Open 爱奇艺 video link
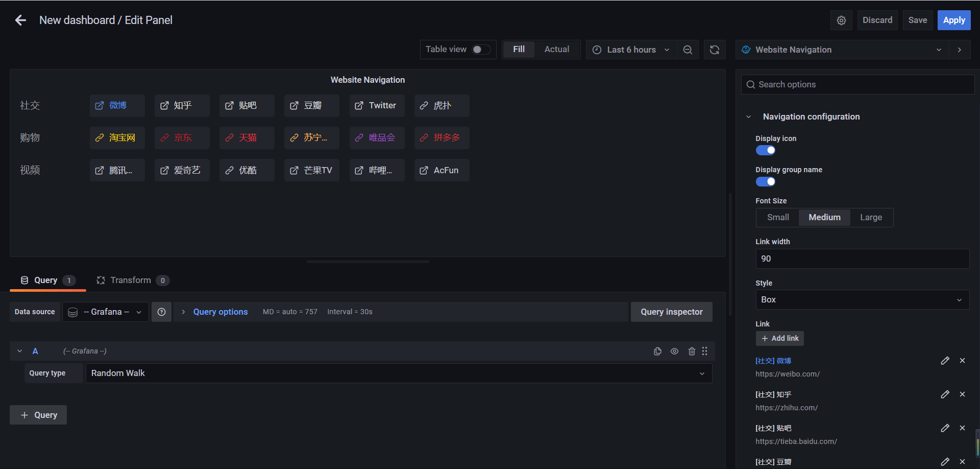Image resolution: width=980 pixels, height=469 pixels. pos(182,170)
